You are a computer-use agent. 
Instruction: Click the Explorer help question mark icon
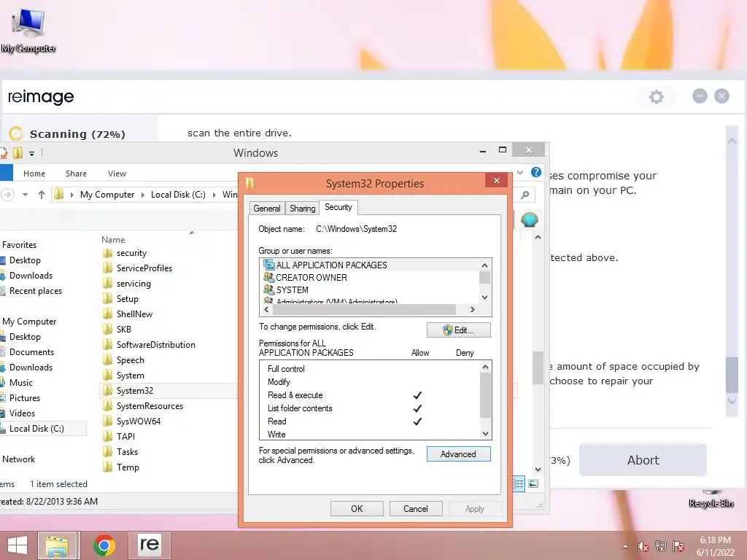point(536,172)
